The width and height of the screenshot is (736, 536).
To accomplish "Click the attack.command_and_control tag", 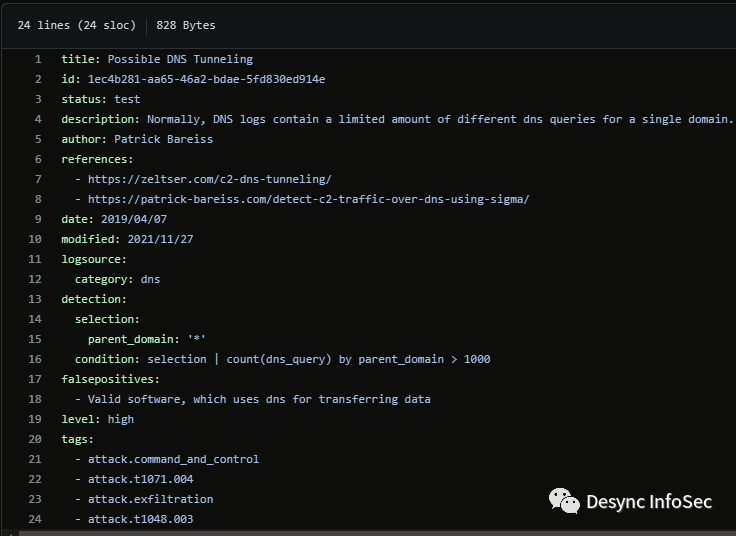I will 173,459.
